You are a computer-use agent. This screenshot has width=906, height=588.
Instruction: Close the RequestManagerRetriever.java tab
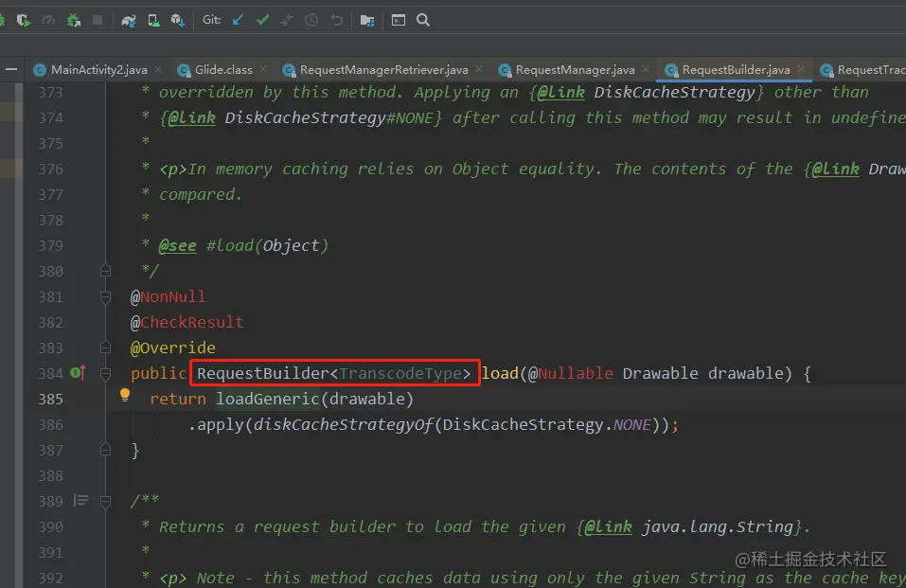click(x=479, y=69)
